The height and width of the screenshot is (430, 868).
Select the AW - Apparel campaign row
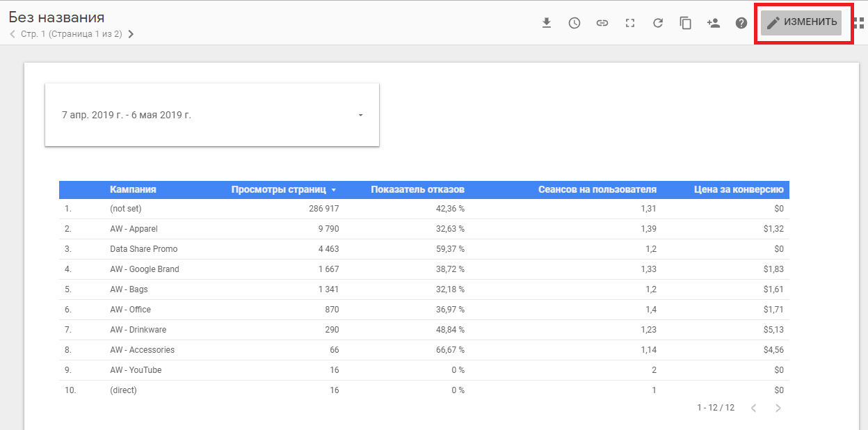pos(134,229)
